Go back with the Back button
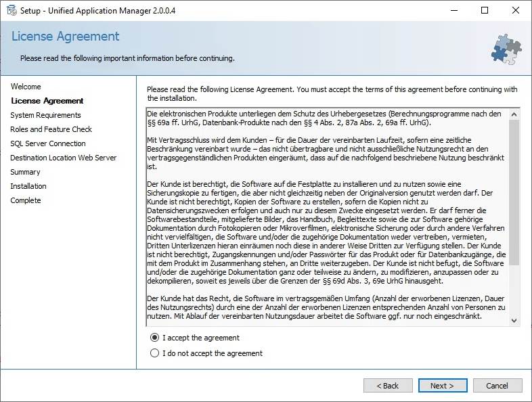Screen dimensions: 532x402 388,386
